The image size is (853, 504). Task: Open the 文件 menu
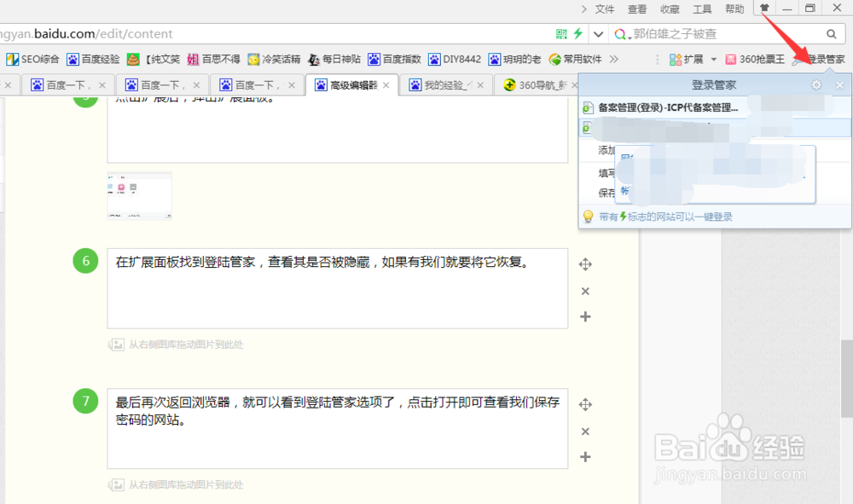(x=604, y=9)
